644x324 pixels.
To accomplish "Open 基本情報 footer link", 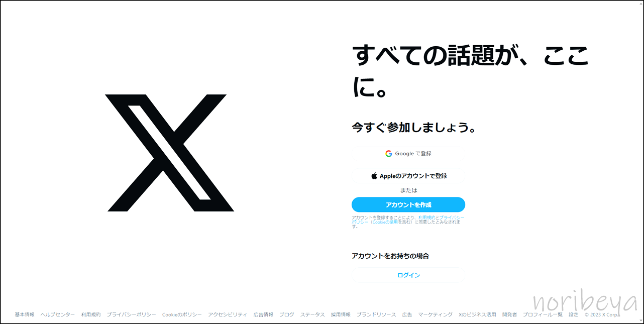I will (x=25, y=314).
